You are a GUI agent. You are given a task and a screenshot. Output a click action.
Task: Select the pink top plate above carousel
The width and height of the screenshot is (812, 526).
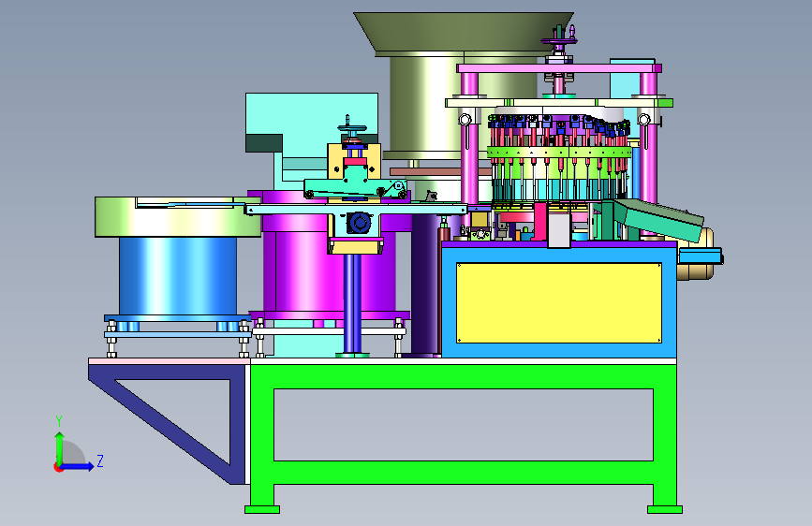click(559, 68)
